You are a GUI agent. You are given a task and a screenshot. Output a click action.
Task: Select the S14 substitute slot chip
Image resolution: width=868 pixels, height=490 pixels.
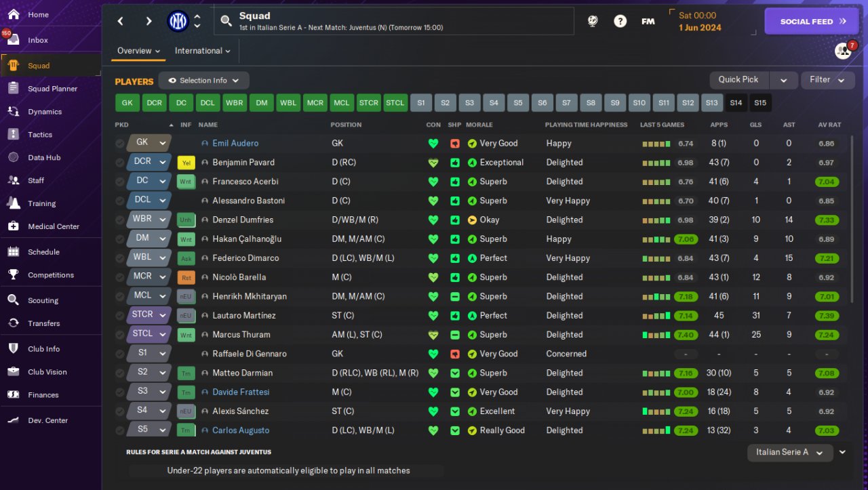736,103
